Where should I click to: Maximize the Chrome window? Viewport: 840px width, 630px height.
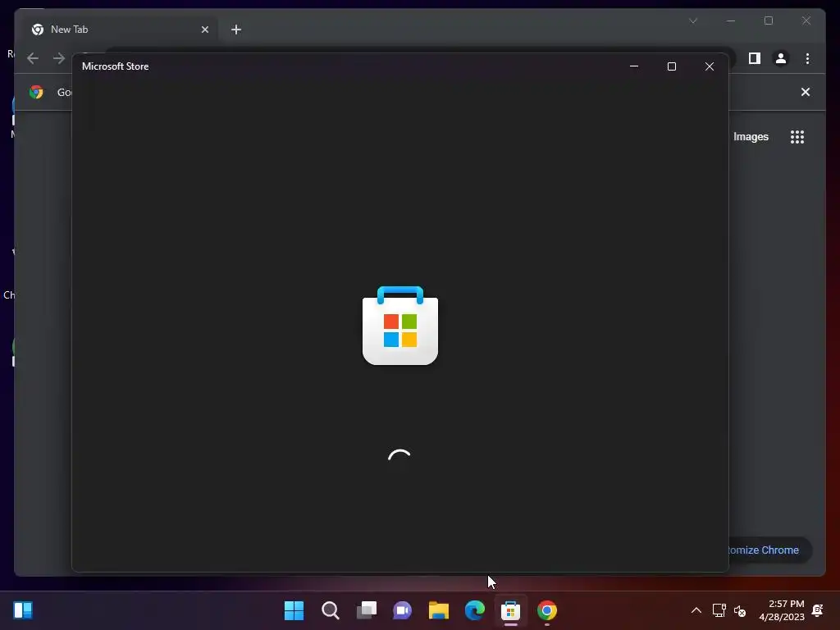pyautogui.click(x=769, y=21)
